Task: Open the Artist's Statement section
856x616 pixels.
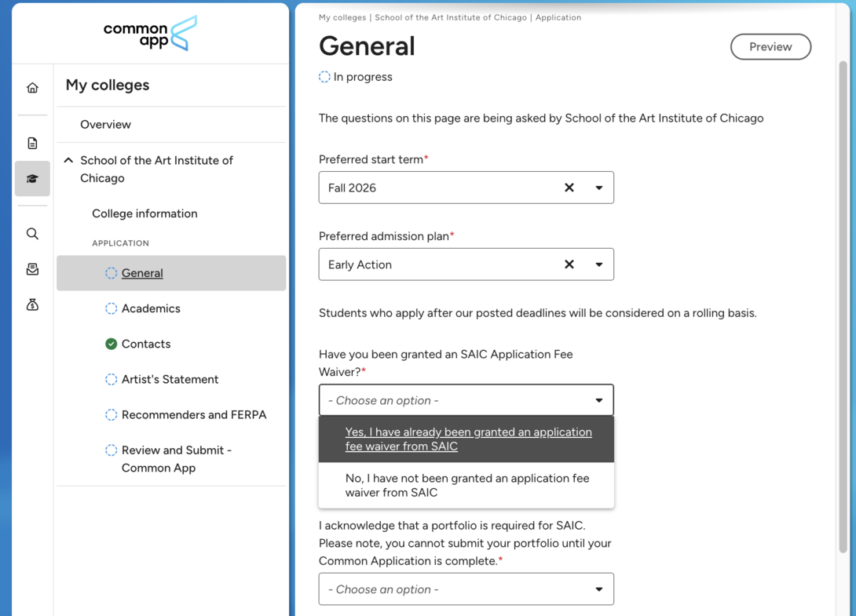Action: (170, 379)
